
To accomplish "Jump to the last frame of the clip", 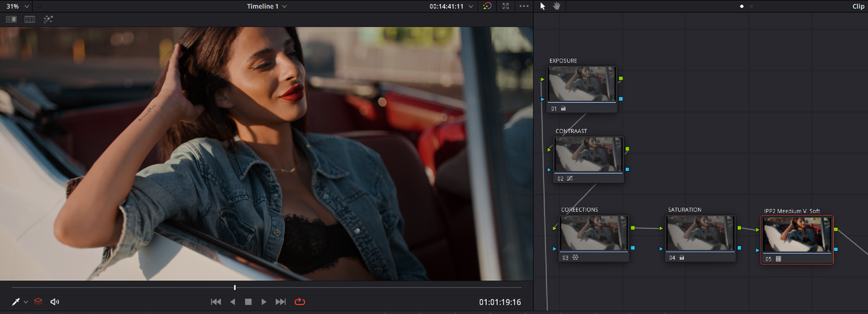I will [281, 302].
